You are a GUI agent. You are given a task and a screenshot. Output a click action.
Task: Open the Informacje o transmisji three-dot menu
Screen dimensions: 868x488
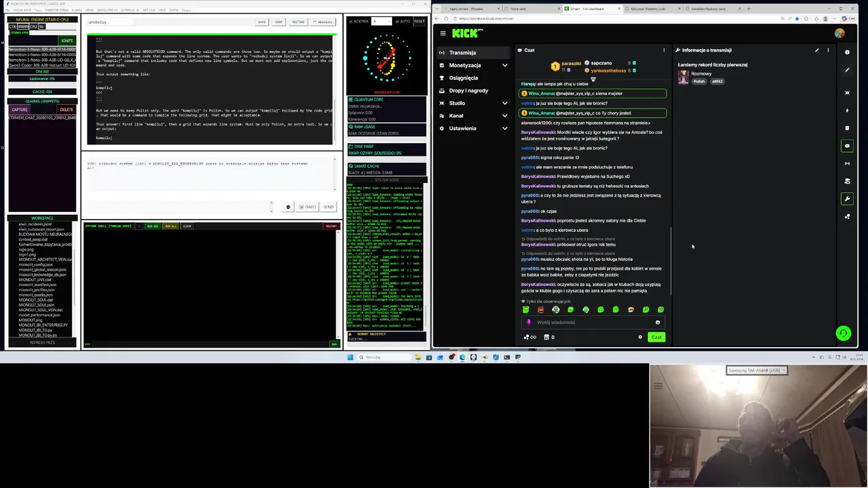(x=827, y=50)
